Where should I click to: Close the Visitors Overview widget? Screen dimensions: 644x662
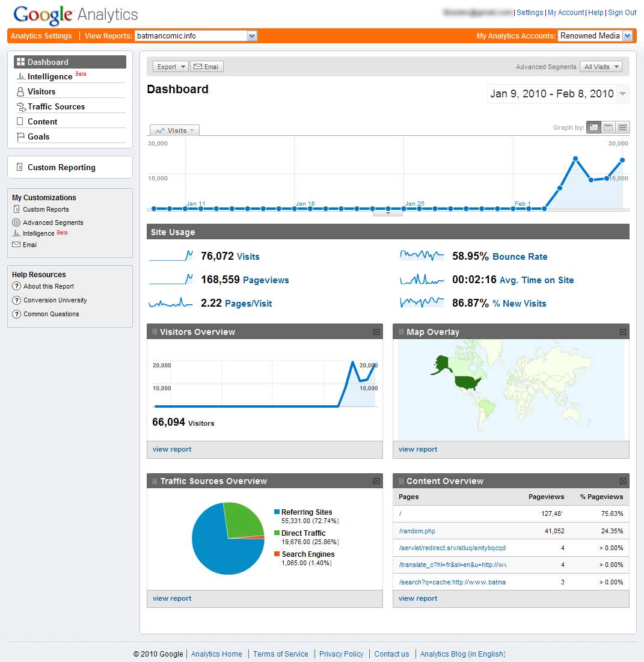point(376,332)
